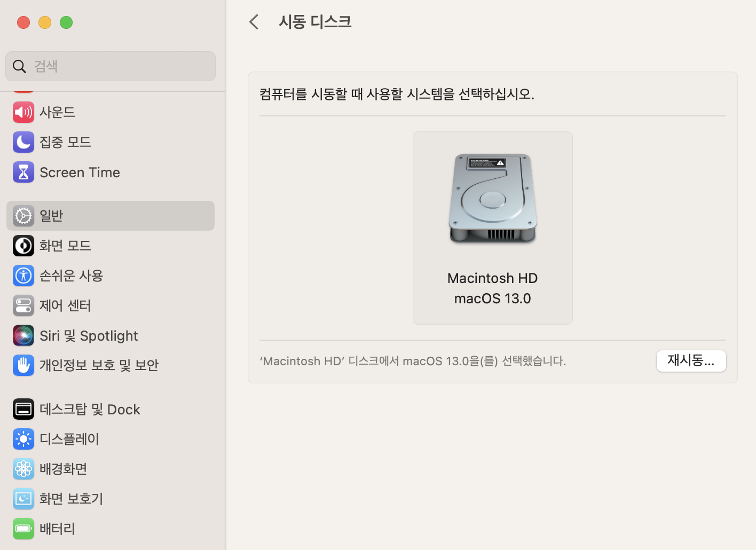Click the Displays (디스플레이) sun icon
Screen dimensions: 756x550
[x=23, y=439]
